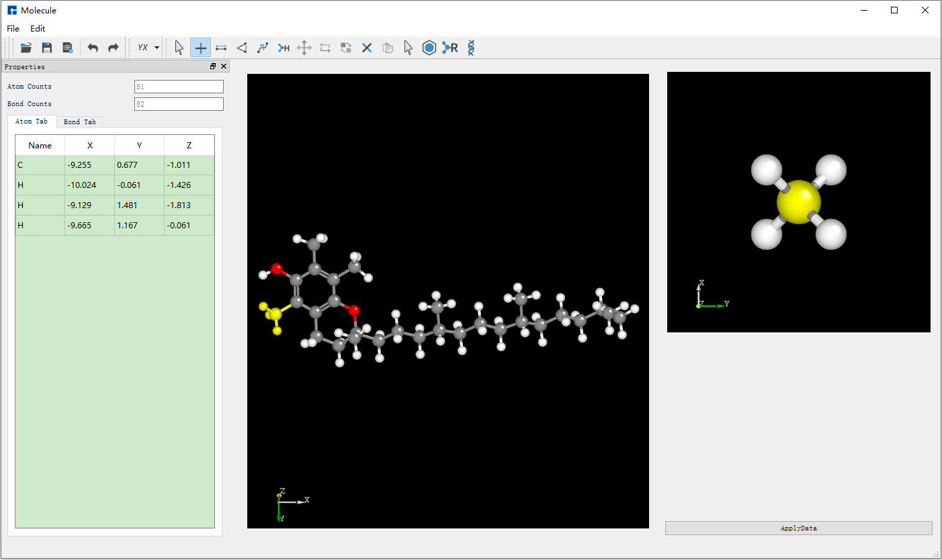Switch to the Bond Tab
Screen dimensions: 942x560
pyautogui.click(x=79, y=122)
